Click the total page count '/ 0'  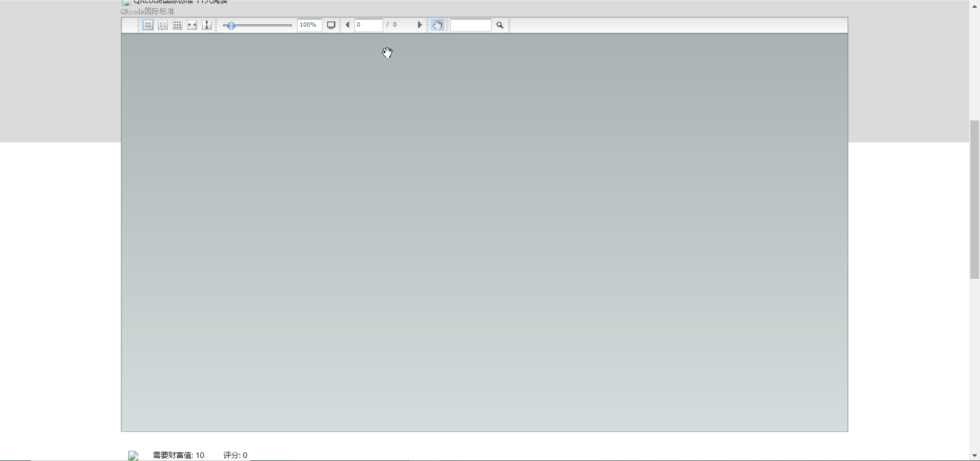tap(391, 25)
